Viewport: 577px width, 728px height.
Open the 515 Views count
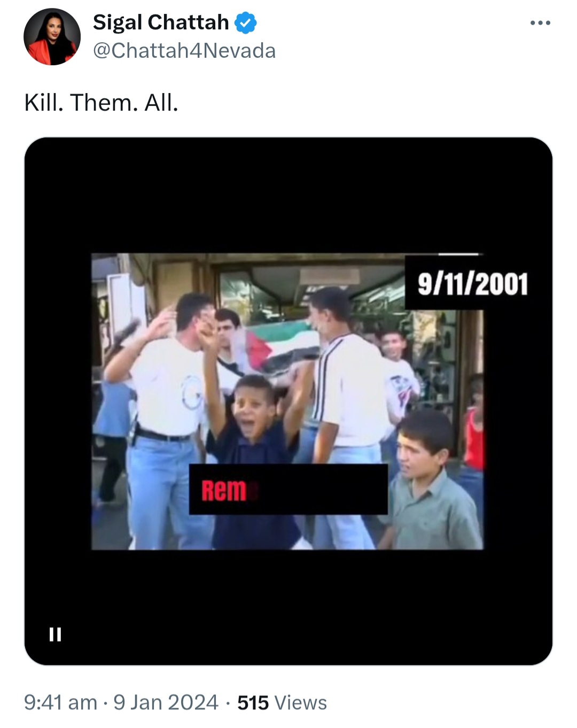coord(282,702)
